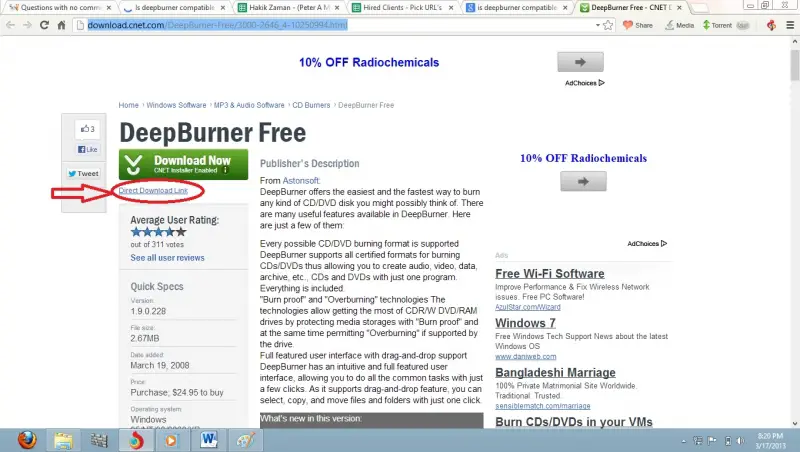Screen dimensions: 800x452
Task: Switch to the Google 'is deepburner compatible' tab
Action: (x=514, y=8)
